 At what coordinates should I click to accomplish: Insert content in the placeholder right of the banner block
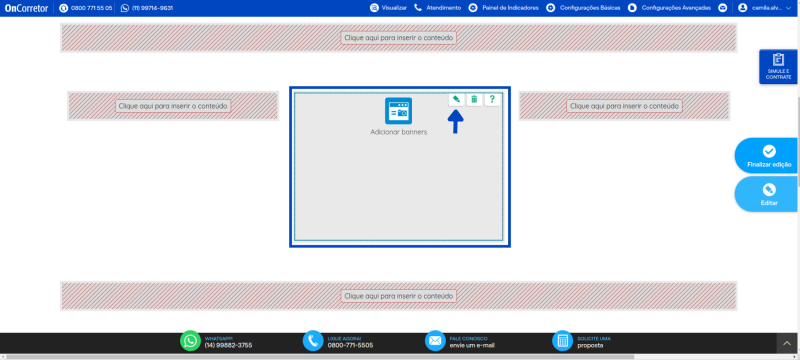(x=624, y=106)
